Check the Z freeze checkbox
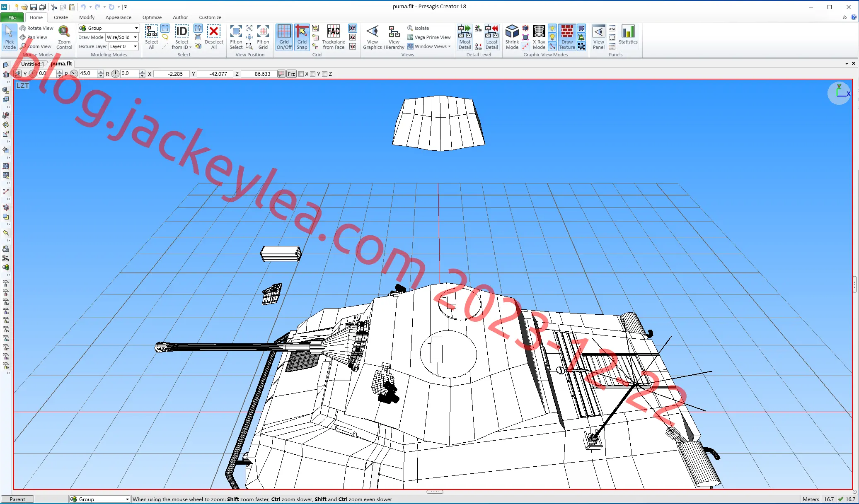The width and height of the screenshot is (859, 504). [325, 74]
